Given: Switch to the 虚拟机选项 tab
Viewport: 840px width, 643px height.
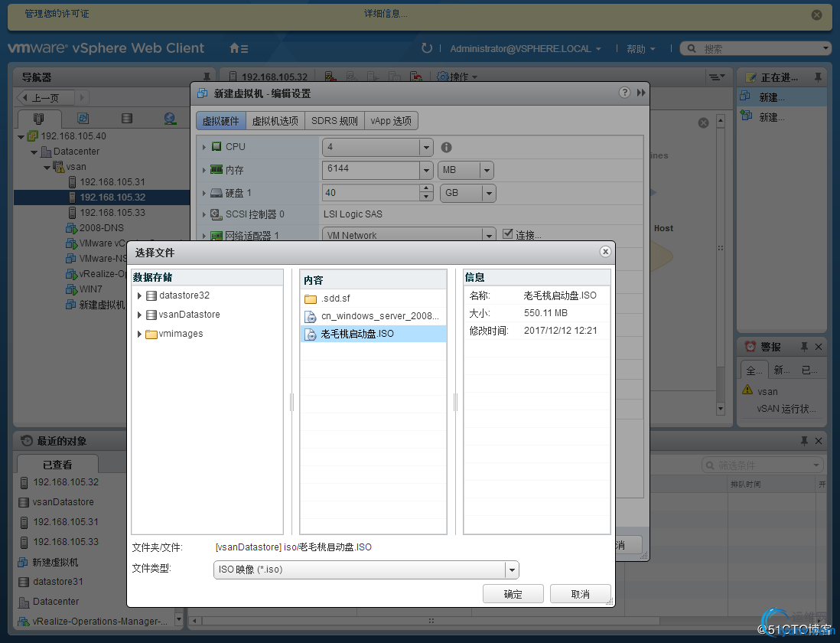Looking at the screenshot, I should (275, 121).
